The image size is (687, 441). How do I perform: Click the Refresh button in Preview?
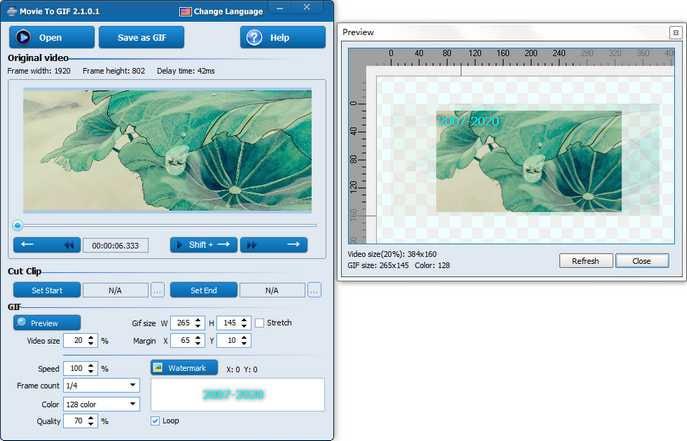click(585, 261)
